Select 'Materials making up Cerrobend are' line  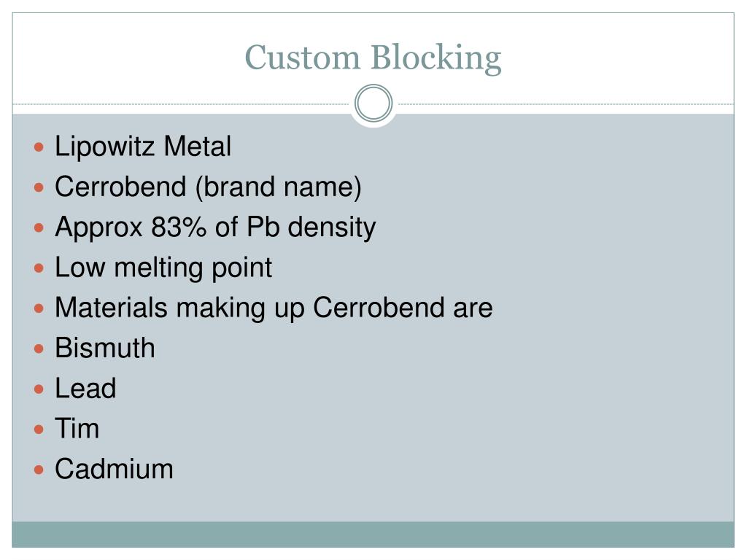tap(274, 308)
